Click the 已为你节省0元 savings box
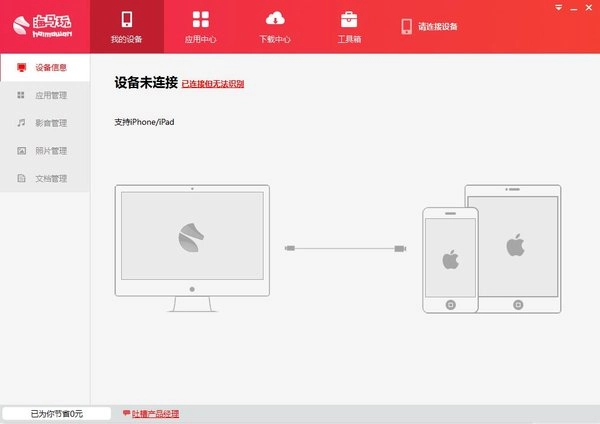 [x=57, y=413]
